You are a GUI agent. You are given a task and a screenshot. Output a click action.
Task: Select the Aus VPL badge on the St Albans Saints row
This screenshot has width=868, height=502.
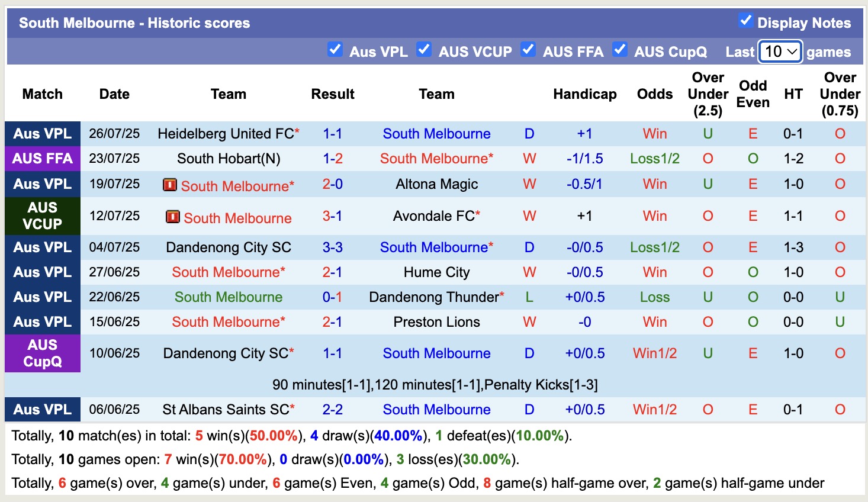click(42, 409)
